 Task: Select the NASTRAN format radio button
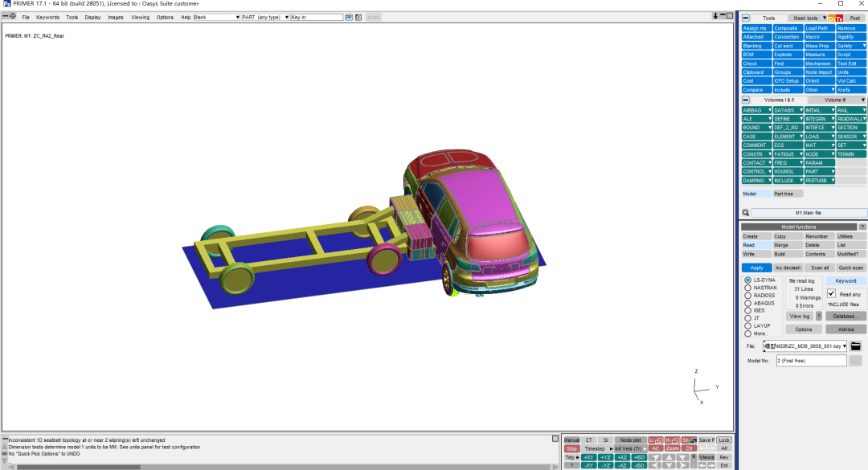[x=748, y=287]
